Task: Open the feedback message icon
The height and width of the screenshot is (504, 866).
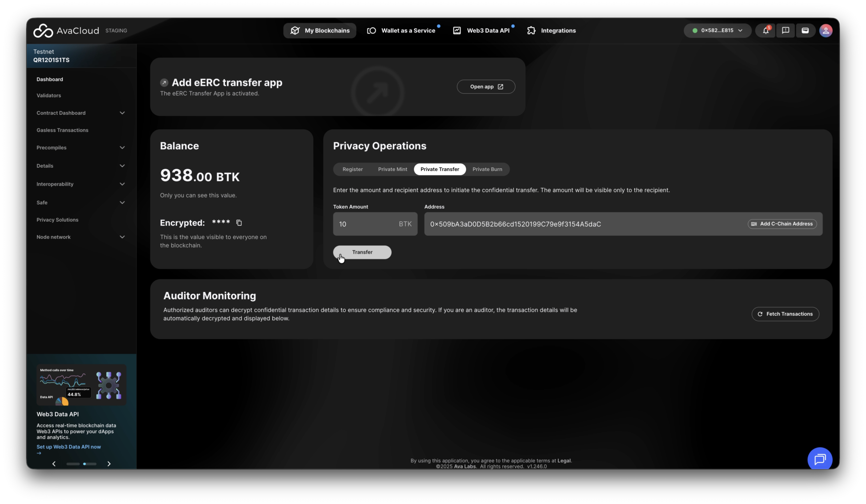Action: [785, 31]
